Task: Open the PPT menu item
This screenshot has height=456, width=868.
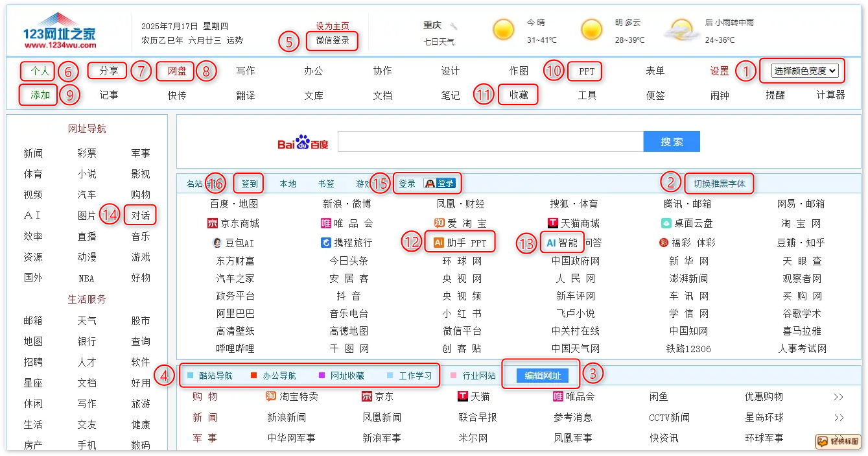Action: coord(587,71)
